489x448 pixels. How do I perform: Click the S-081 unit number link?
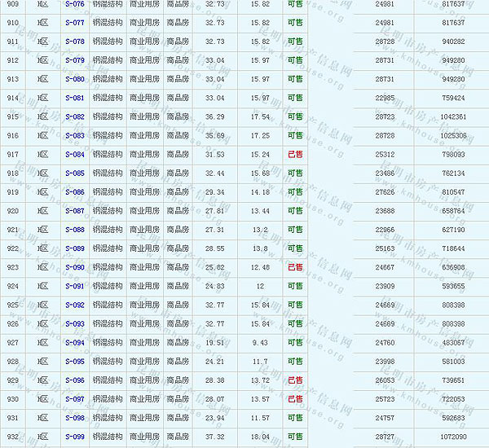tap(74, 98)
